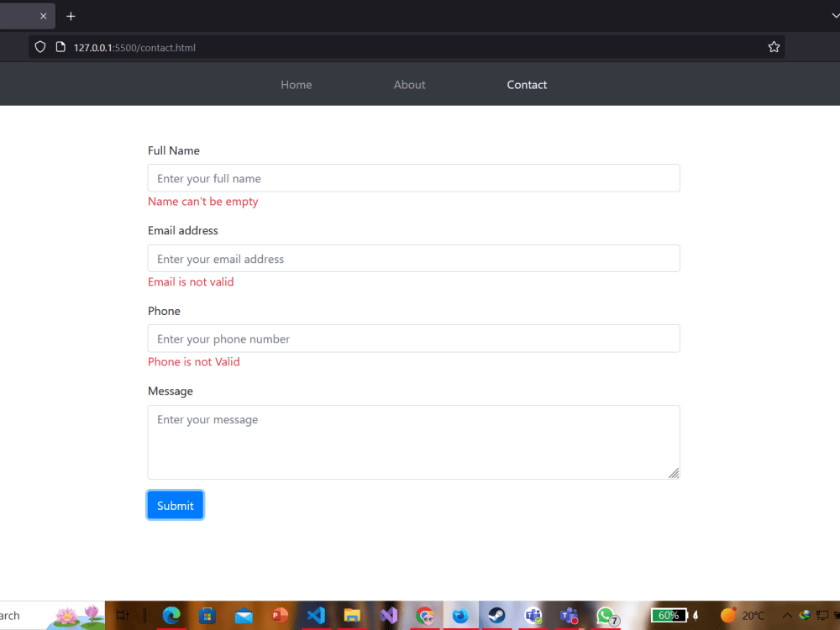Open the Mail app from the taskbar
This screenshot has width=840, height=630.
[244, 616]
